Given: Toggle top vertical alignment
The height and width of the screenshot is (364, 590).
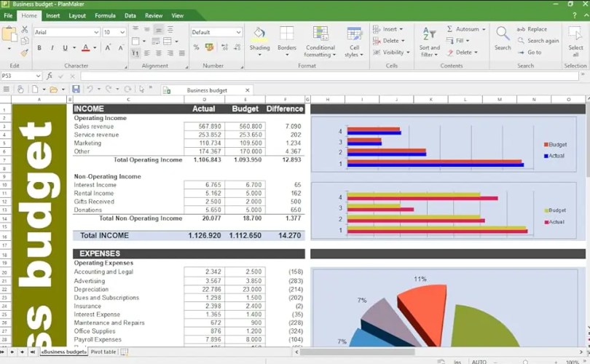Looking at the screenshot, I should coord(135,29).
